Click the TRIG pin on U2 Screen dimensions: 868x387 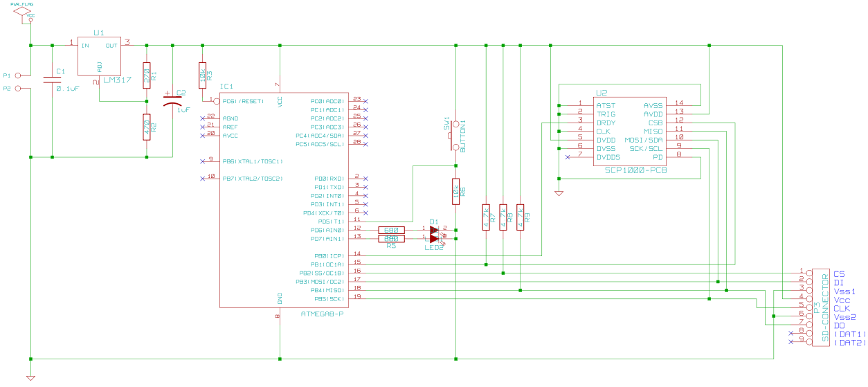click(606, 114)
